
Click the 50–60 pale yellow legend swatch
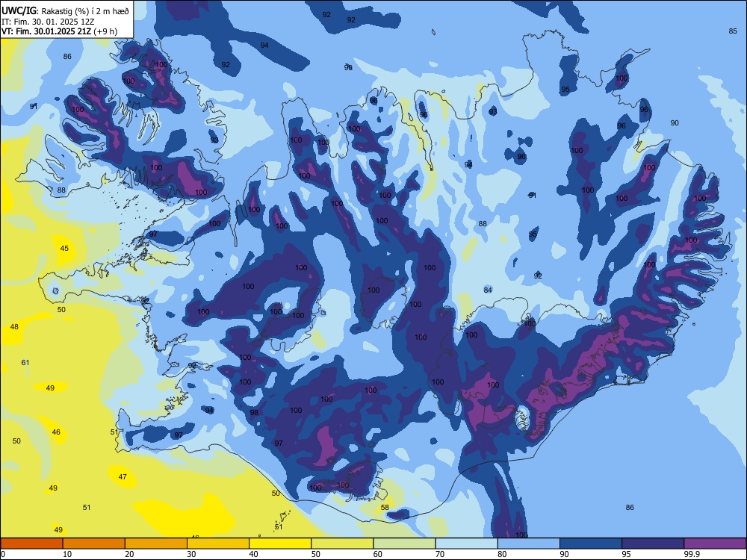[x=342, y=544]
